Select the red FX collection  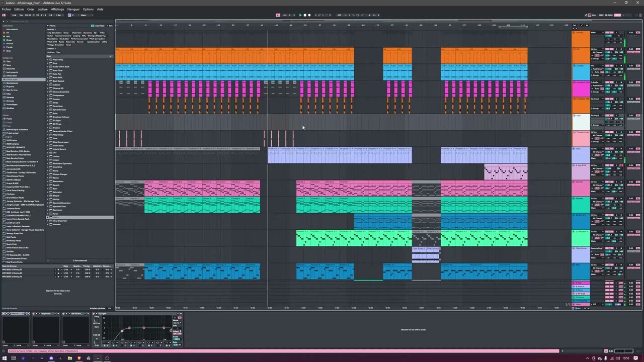coord(8,33)
